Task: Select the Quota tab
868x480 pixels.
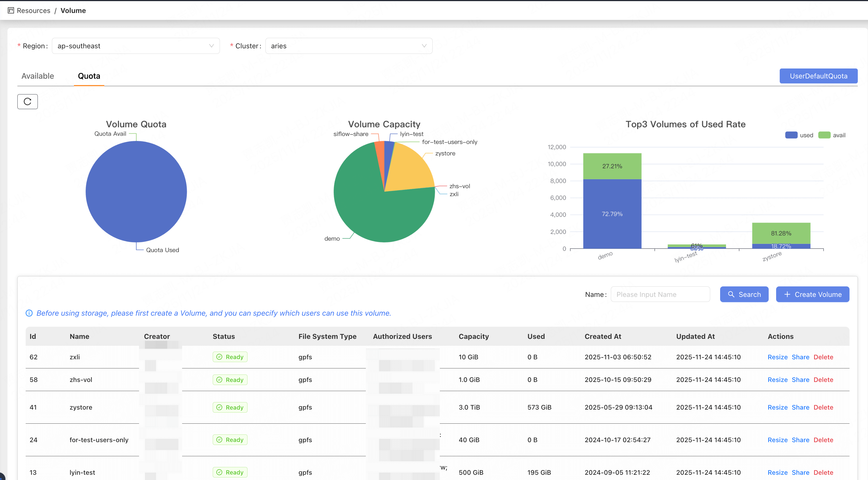Action: coord(89,76)
